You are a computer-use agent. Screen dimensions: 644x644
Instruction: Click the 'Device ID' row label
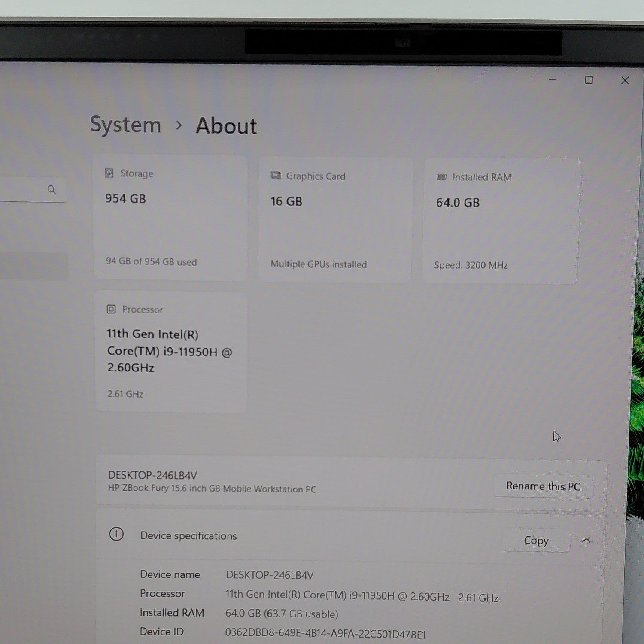click(161, 632)
